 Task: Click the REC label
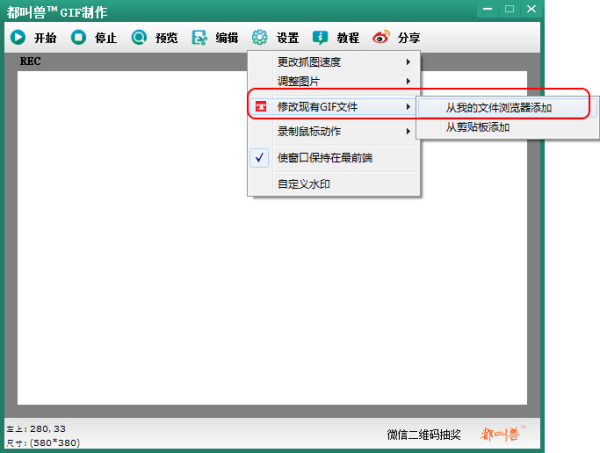(30, 61)
